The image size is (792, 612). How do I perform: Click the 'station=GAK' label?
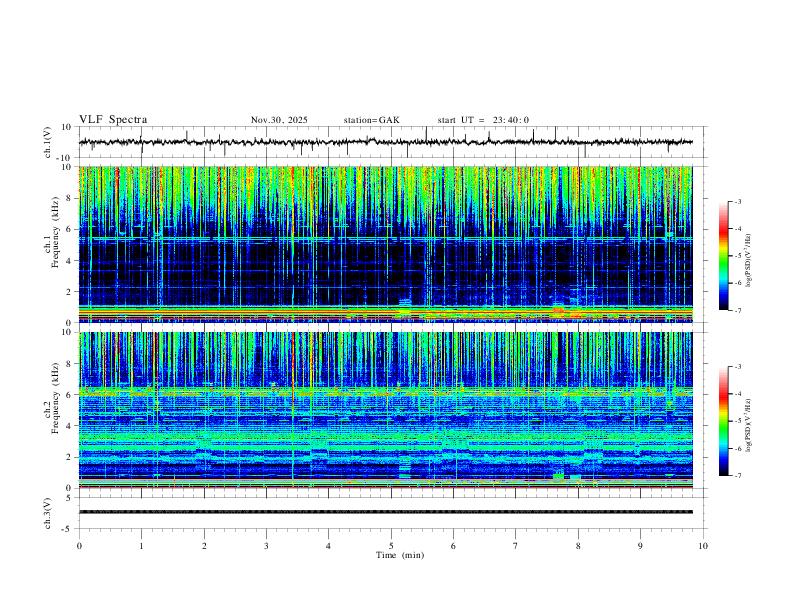click(x=371, y=120)
